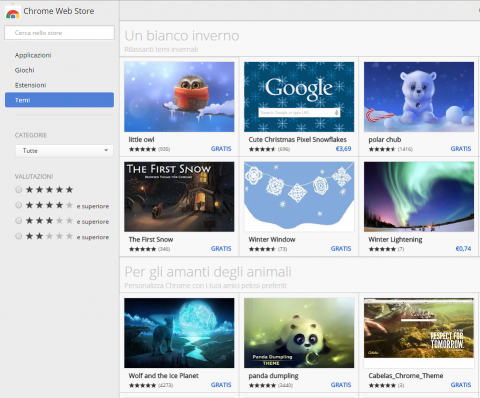Click the €0,74 price for Winter Lightening
Viewport: 480px width, 398px height.
(x=463, y=249)
